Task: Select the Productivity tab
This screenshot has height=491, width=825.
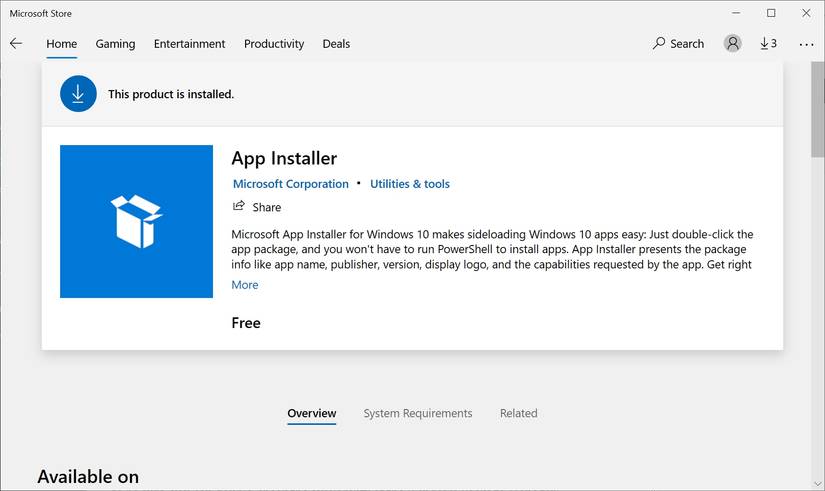Action: point(274,44)
